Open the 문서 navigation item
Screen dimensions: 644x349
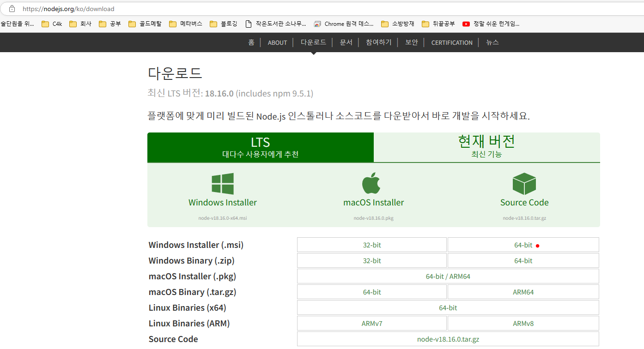click(346, 42)
